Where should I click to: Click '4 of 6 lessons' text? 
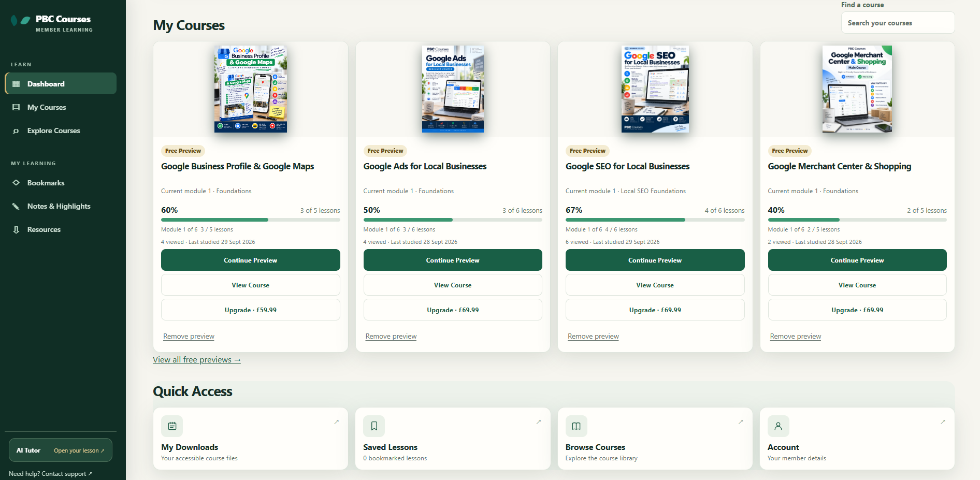[x=725, y=210]
